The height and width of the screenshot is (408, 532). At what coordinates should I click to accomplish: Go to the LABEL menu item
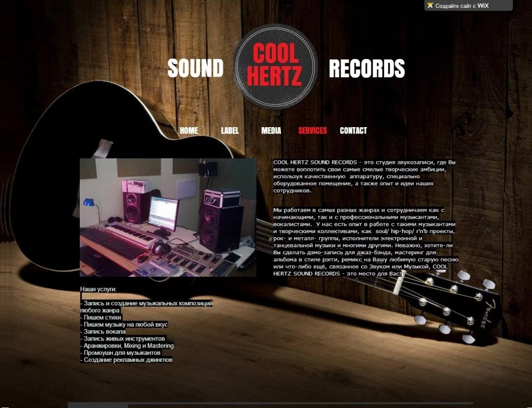(x=230, y=130)
